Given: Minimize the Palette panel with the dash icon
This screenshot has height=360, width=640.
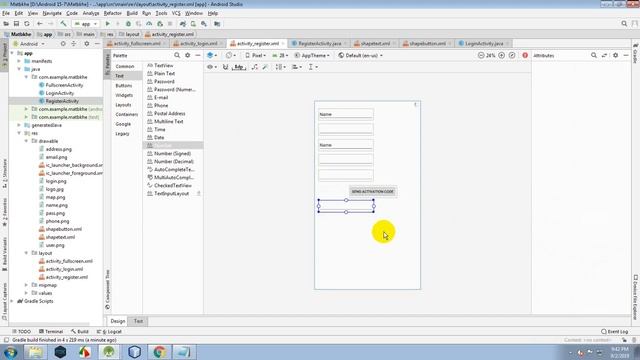Looking at the screenshot, I should pos(198,55).
